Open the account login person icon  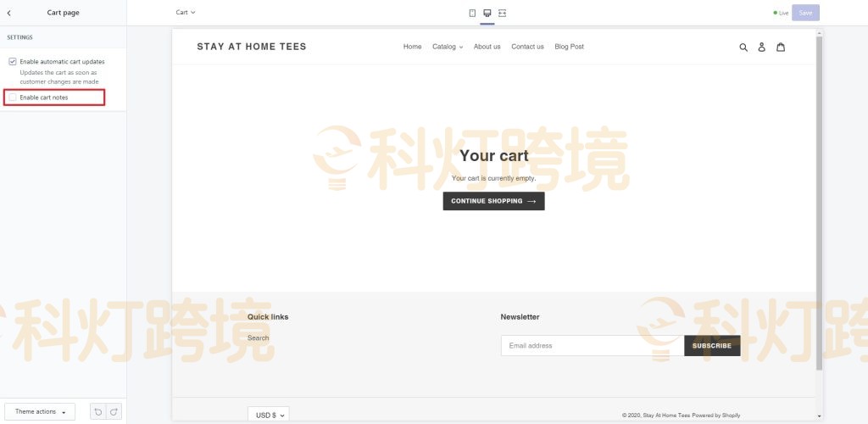pos(762,47)
